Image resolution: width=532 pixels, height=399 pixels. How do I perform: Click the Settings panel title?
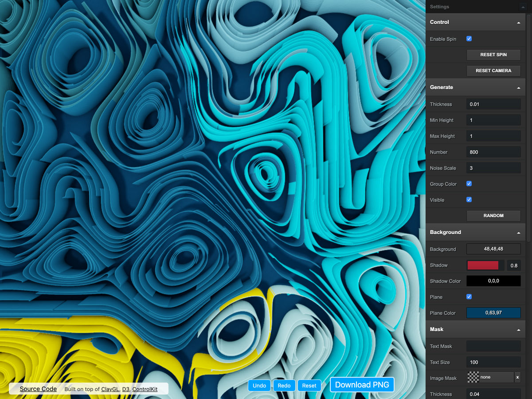[x=439, y=7]
